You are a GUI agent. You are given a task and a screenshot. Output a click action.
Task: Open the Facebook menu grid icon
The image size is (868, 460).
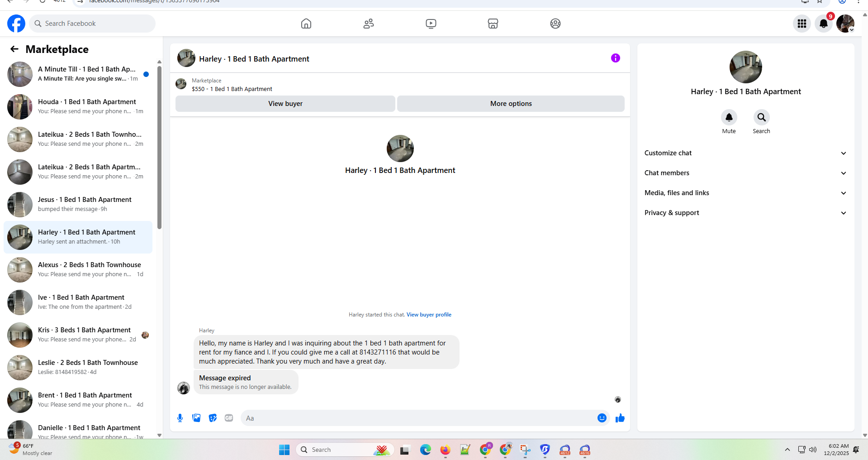(x=802, y=24)
